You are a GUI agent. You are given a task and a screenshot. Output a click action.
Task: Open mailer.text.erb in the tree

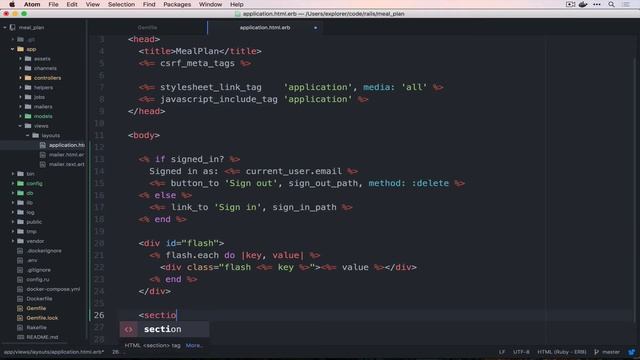(67, 164)
